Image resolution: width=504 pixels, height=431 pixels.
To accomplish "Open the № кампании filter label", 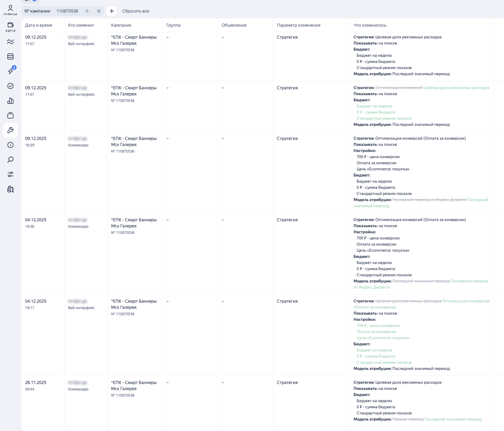I will point(37,11).
